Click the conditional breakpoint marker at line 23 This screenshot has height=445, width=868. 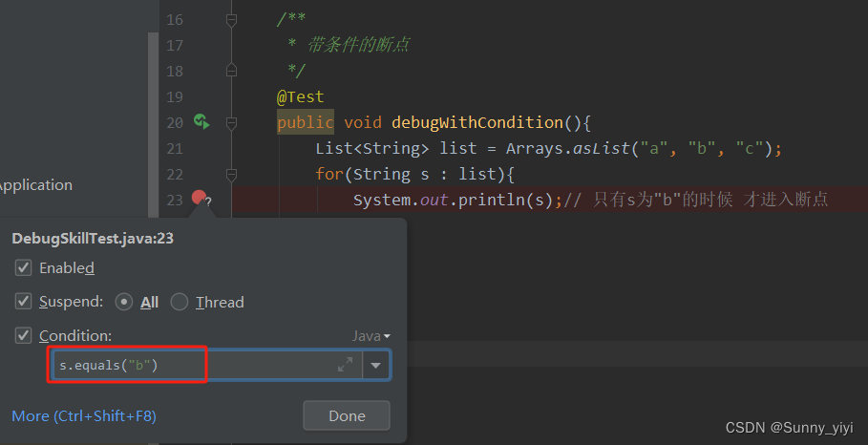[200, 198]
